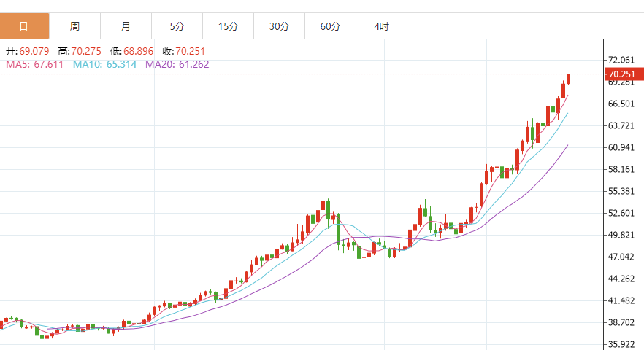Click the red 70.251 current price tag
Image resolution: width=644 pixels, height=350 pixels.
pos(621,74)
